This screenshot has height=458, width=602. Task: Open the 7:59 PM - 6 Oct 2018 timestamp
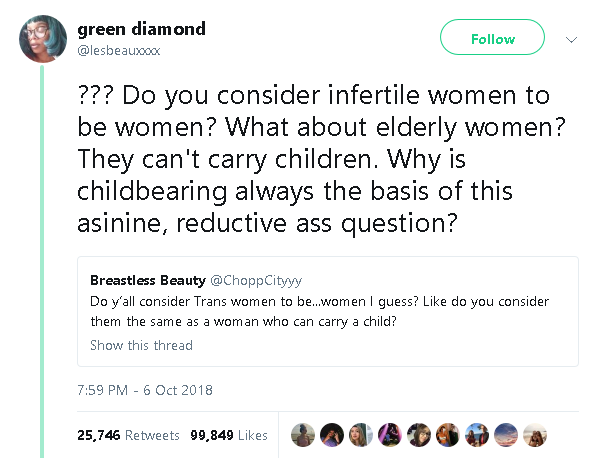[144, 390]
